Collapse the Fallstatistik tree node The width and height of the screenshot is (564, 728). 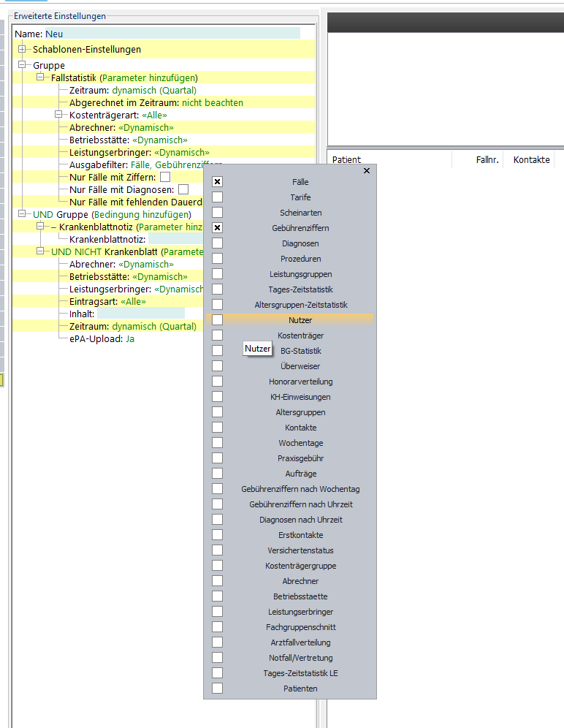click(40, 77)
